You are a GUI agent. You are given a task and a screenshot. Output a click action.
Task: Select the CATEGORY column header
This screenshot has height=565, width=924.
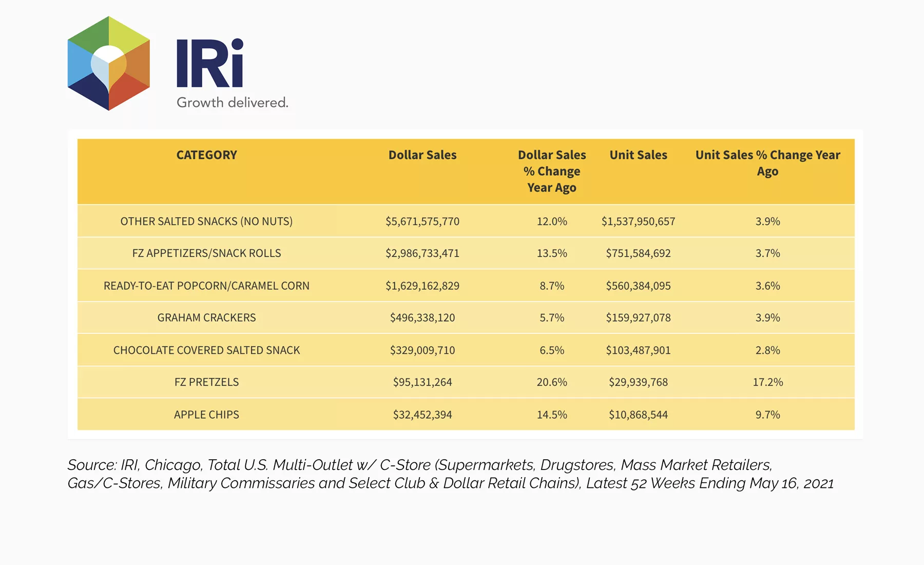point(207,155)
